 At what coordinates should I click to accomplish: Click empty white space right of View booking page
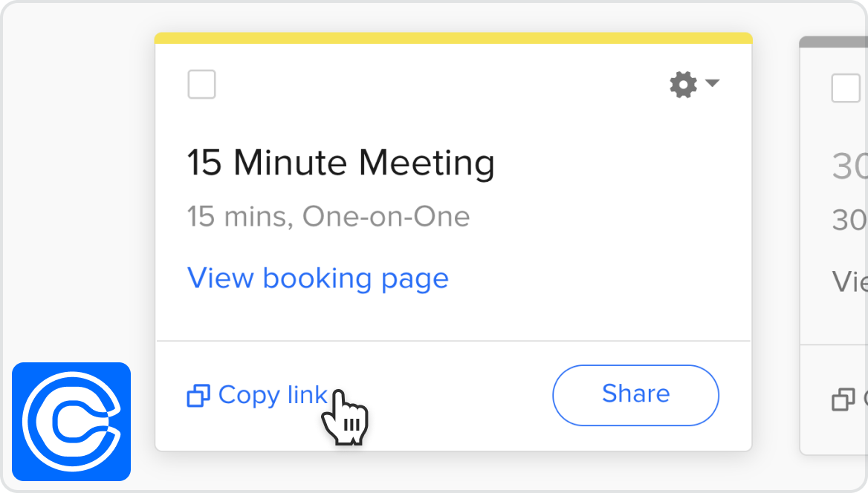point(595,278)
